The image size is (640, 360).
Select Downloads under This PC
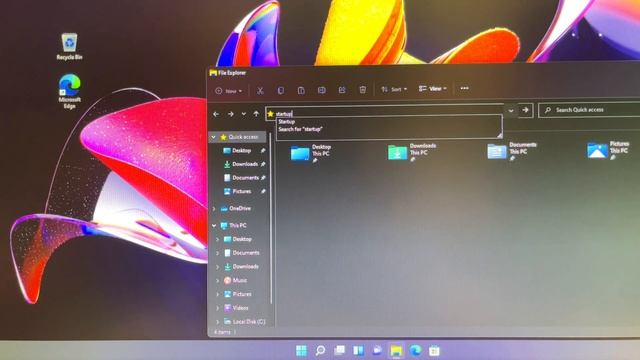click(x=241, y=267)
